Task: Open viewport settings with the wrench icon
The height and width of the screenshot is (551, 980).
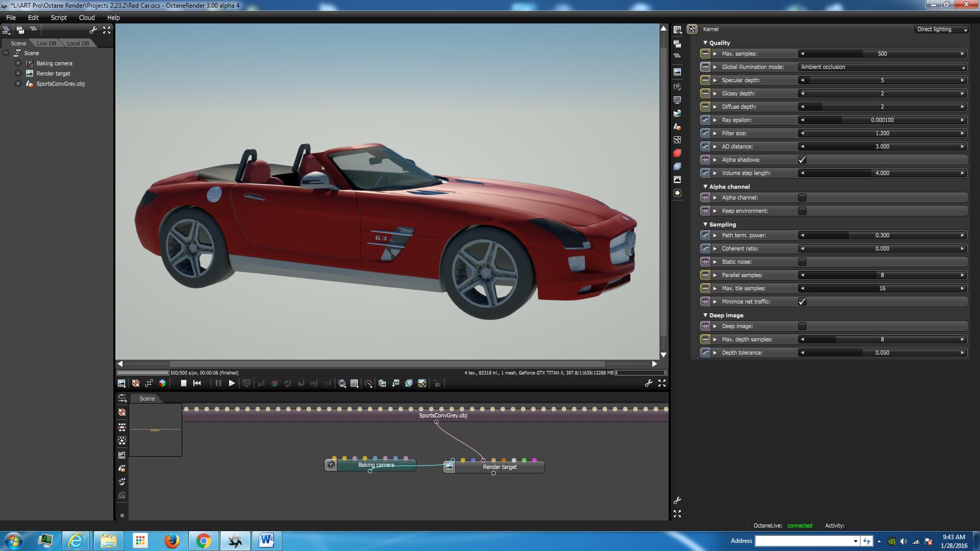Action: [648, 383]
